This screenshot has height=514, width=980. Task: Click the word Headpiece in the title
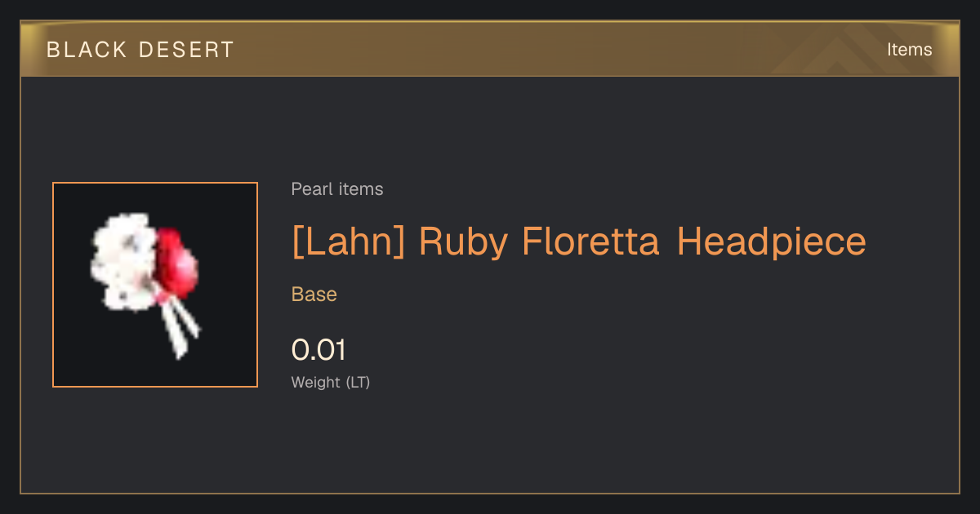point(772,242)
